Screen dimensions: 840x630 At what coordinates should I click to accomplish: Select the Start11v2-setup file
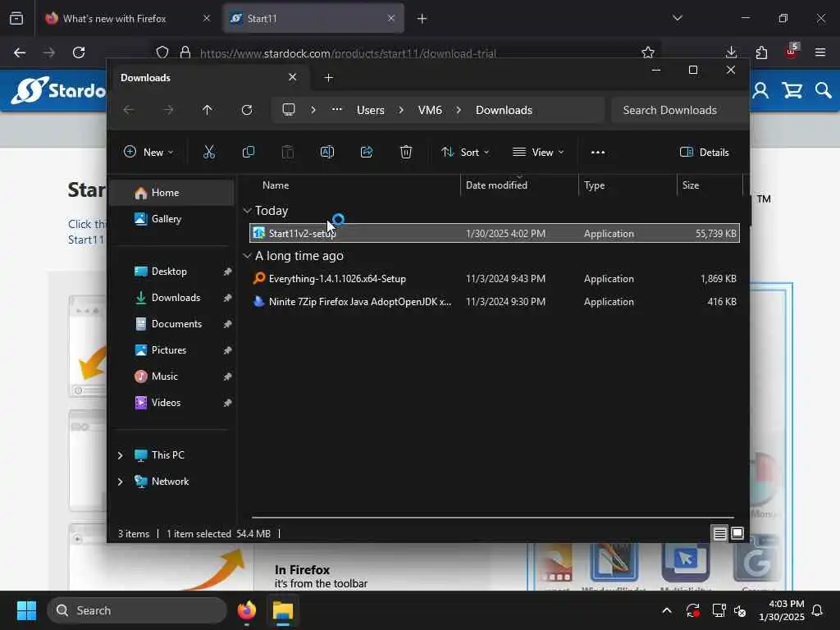point(495,234)
